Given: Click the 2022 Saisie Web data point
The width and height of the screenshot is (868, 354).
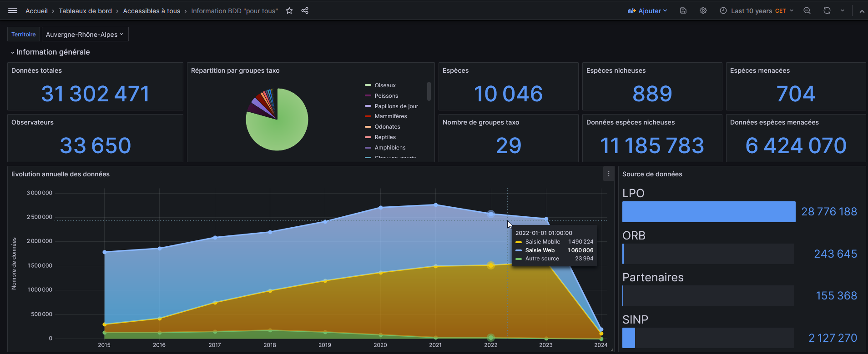Looking at the screenshot, I should pyautogui.click(x=491, y=214).
